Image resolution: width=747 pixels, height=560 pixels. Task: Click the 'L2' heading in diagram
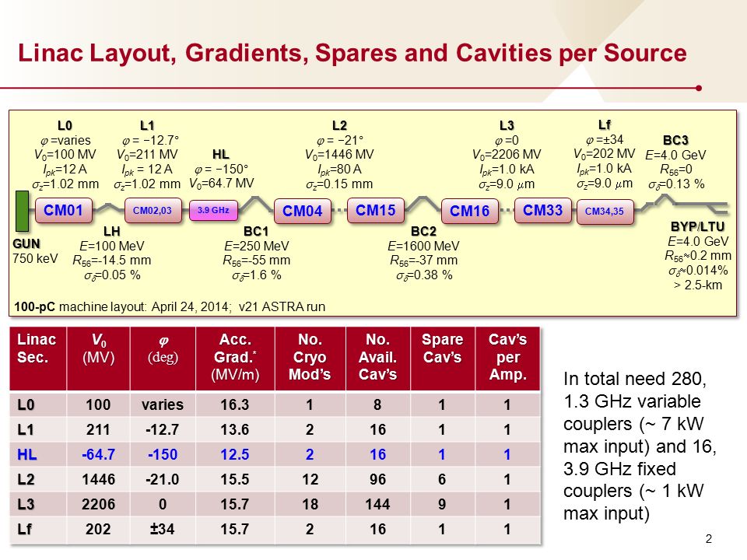click(339, 126)
